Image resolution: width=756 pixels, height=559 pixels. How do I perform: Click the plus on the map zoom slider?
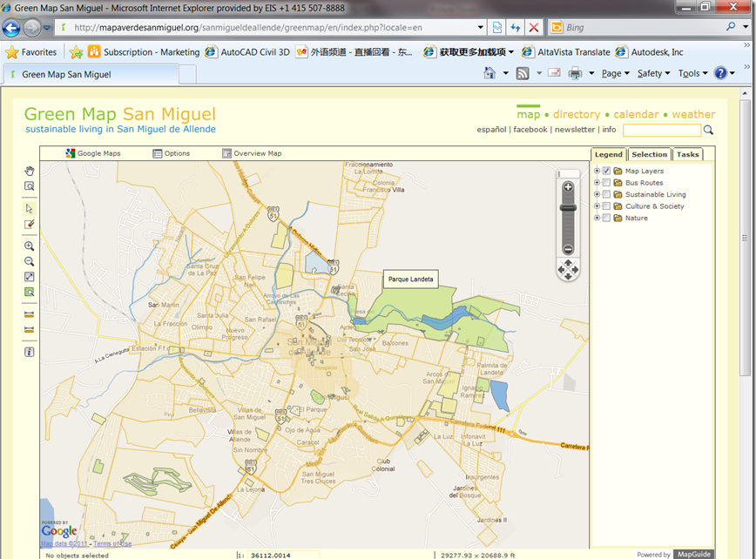568,187
